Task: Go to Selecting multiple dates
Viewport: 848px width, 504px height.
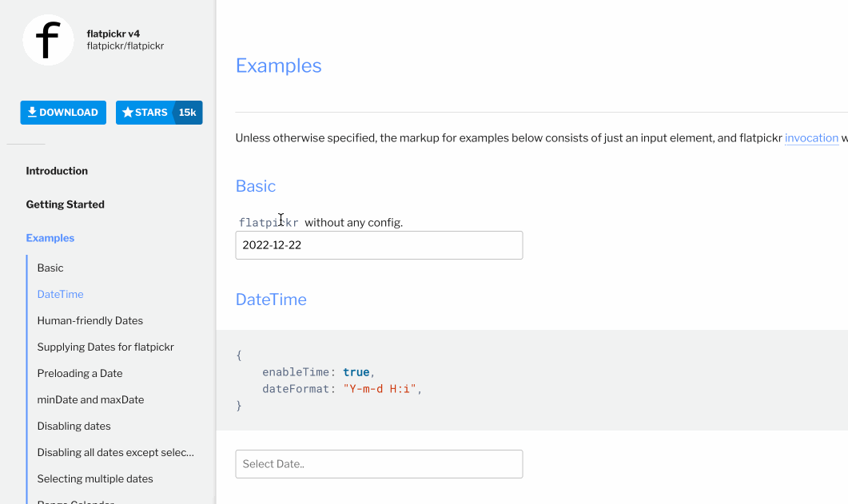Action: point(94,478)
